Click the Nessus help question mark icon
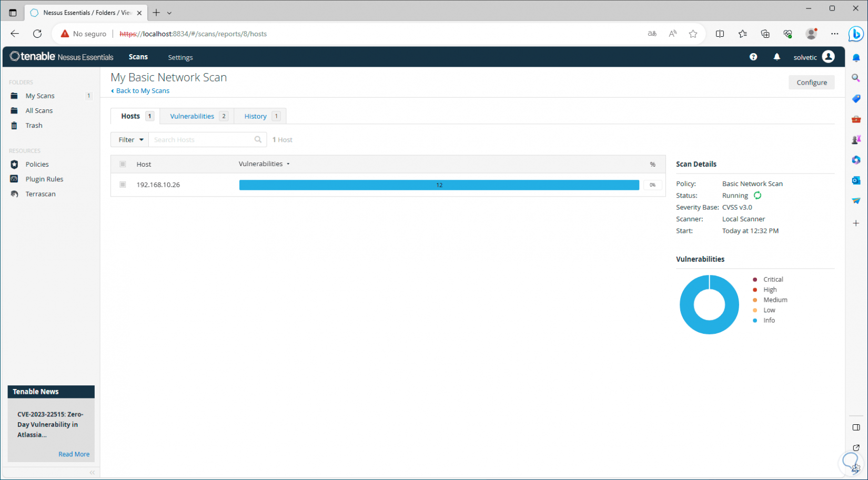 pos(753,57)
